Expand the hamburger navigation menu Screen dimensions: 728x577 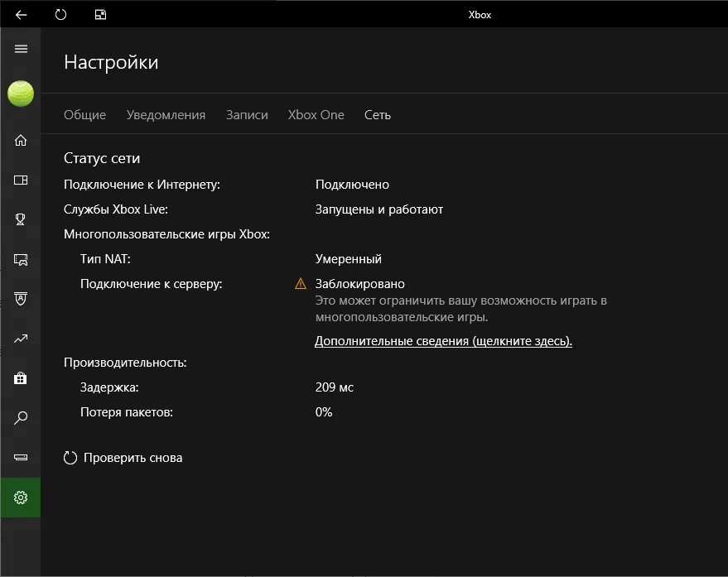[21, 49]
